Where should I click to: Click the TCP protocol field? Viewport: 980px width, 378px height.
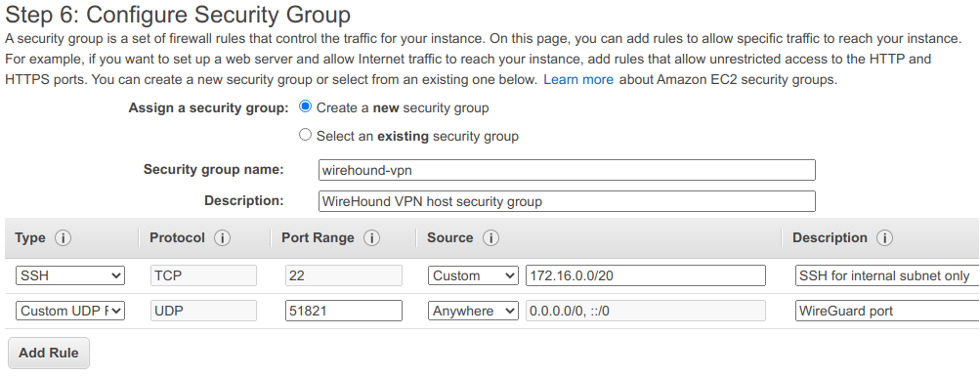pyautogui.click(x=204, y=275)
